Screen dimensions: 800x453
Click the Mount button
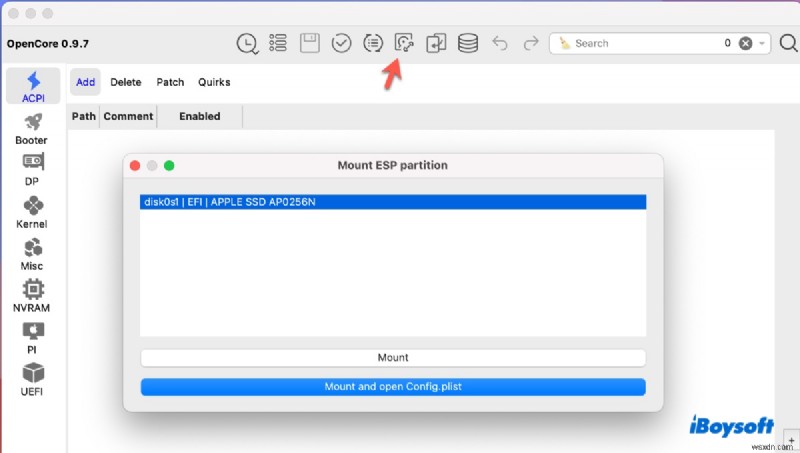click(393, 358)
